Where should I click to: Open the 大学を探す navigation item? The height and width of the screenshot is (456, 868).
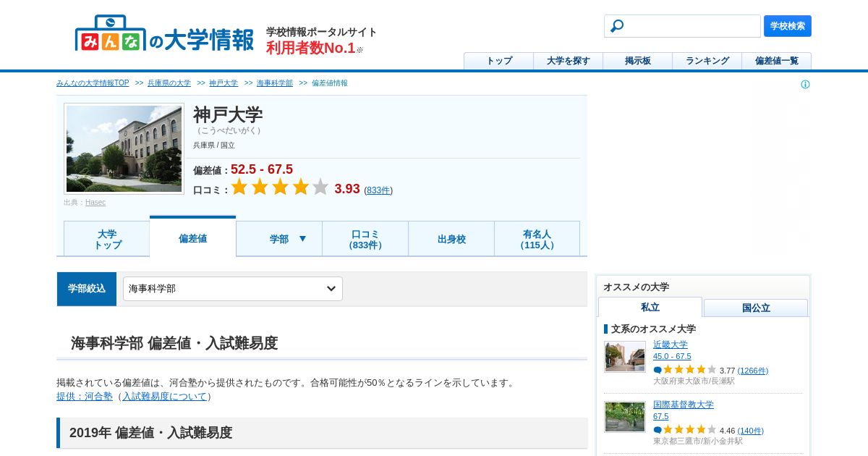(x=569, y=61)
